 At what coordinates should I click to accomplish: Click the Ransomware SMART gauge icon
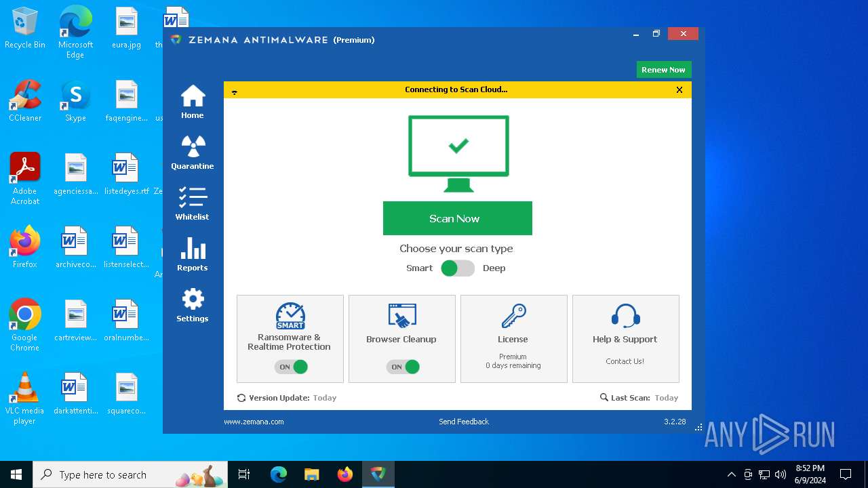coord(290,317)
